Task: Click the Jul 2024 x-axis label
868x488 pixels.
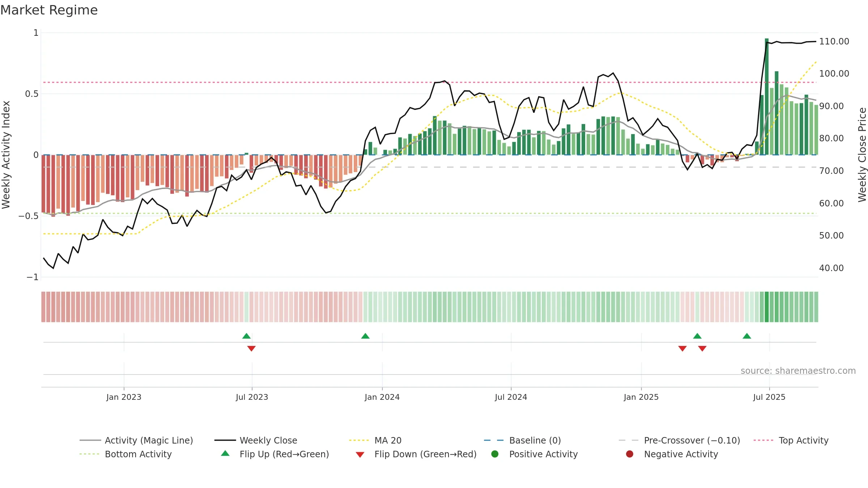Action: 511,397
